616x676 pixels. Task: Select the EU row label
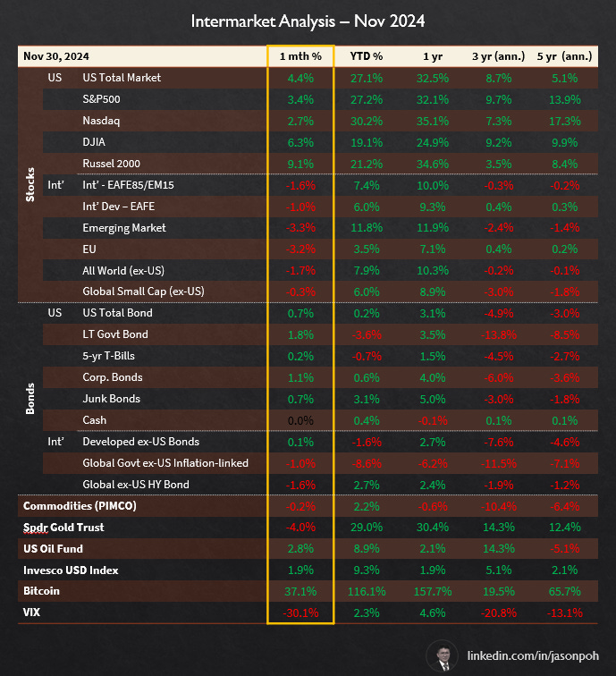click(x=89, y=249)
